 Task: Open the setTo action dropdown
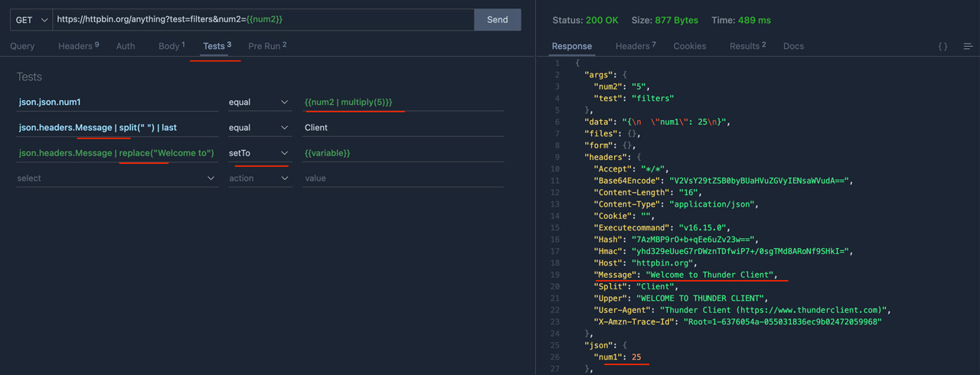click(x=260, y=152)
